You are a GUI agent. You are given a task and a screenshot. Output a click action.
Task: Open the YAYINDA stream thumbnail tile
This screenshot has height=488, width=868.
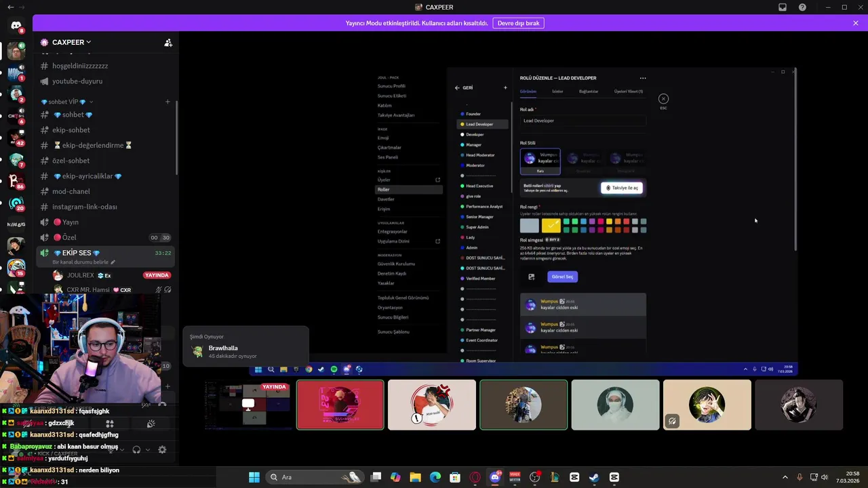click(248, 405)
